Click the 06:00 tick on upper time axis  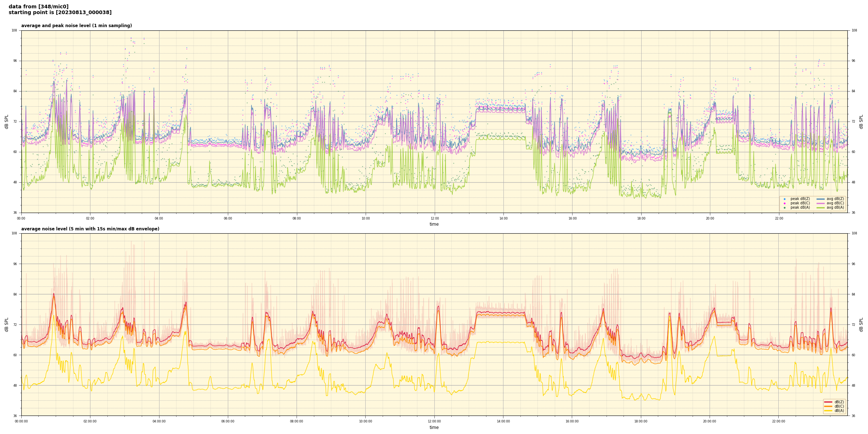point(228,218)
